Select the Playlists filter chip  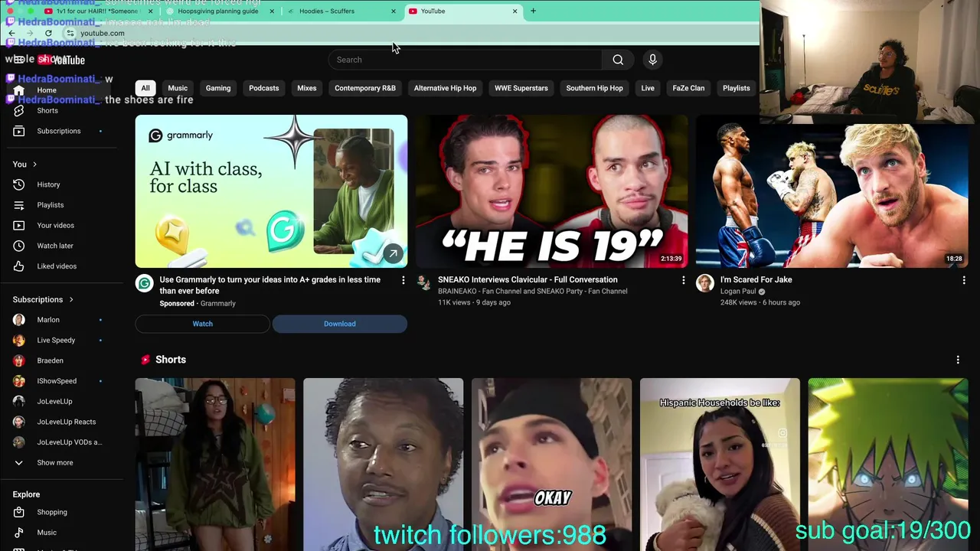click(x=737, y=88)
